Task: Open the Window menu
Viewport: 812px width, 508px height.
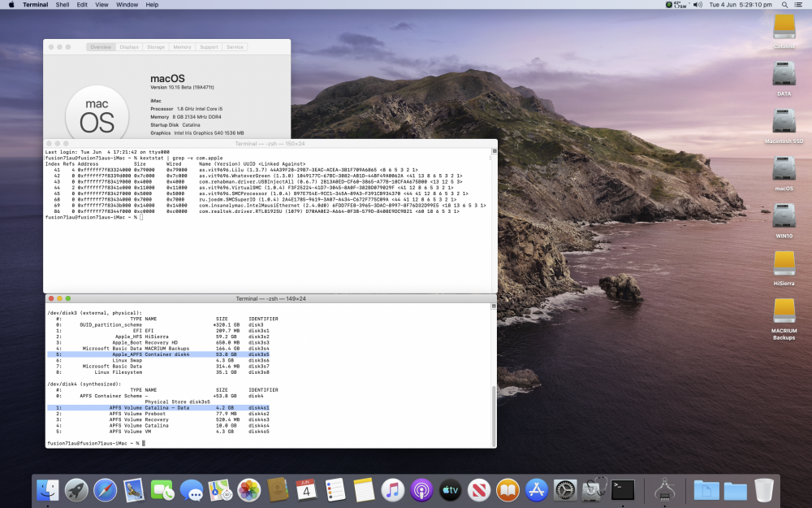Action: click(127, 5)
